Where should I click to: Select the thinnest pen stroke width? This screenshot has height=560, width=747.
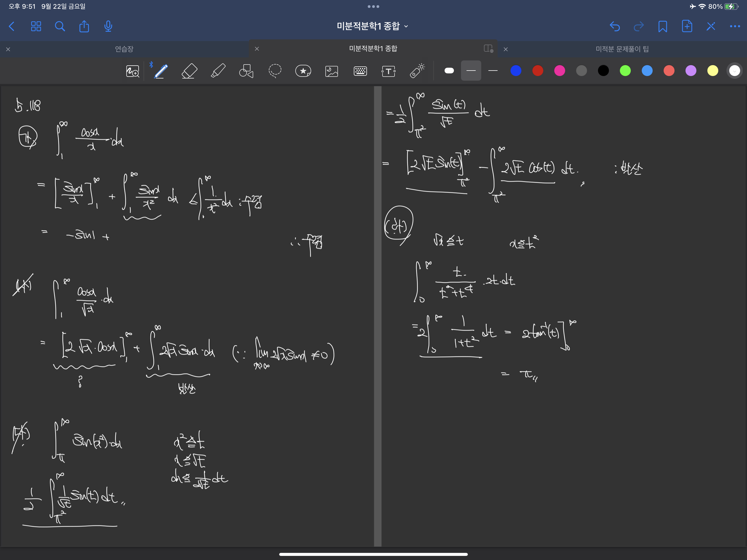tap(493, 71)
